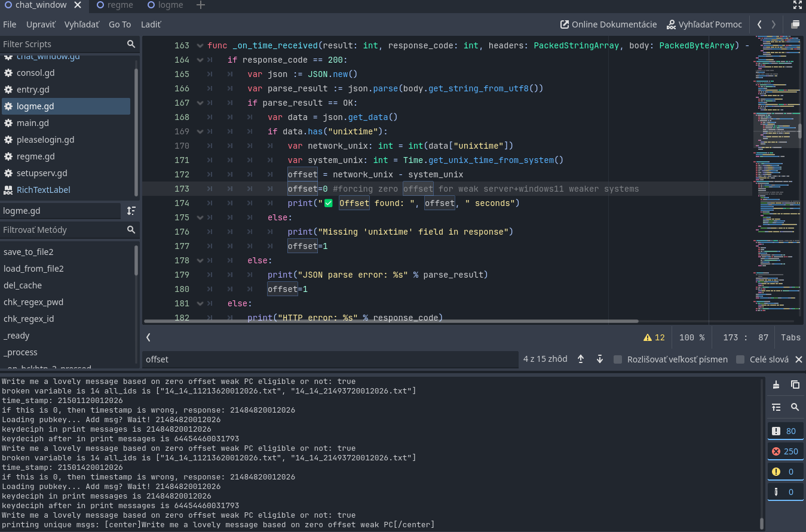Clear the output log with broom icon
Image resolution: width=806 pixels, height=532 pixels.
pos(776,385)
